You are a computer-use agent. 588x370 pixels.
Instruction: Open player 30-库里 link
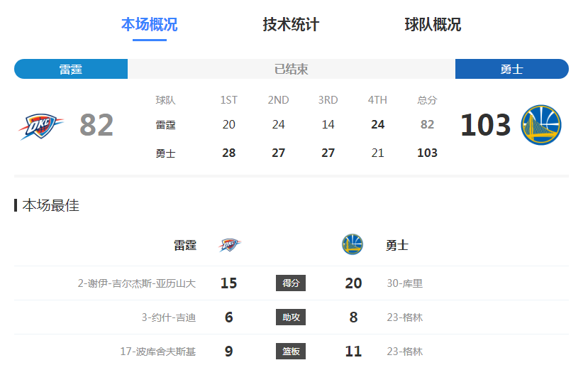tap(404, 283)
